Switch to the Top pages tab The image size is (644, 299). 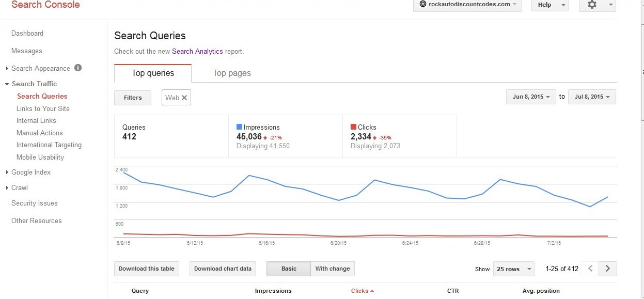[x=232, y=73]
